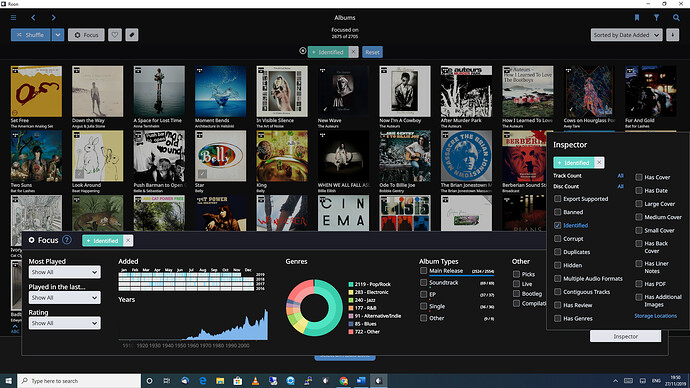The width and height of the screenshot is (690, 388).
Task: Enable Has Cover checkbox
Action: pyautogui.click(x=639, y=177)
